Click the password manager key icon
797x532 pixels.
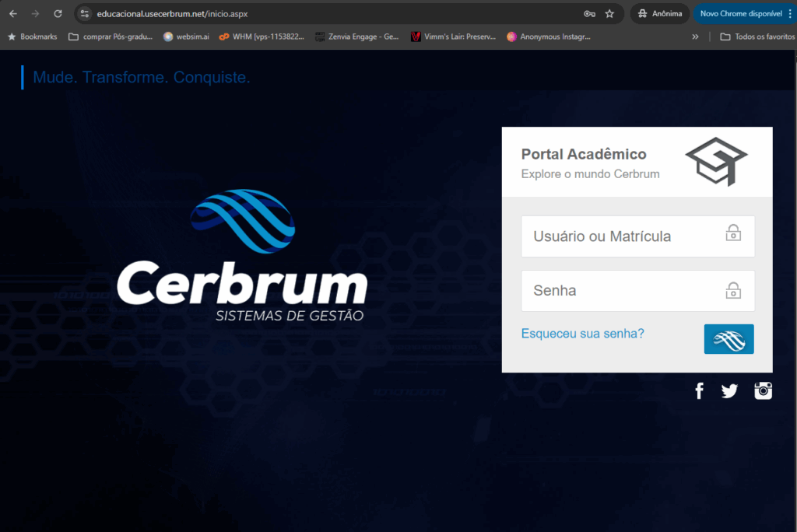click(x=590, y=14)
